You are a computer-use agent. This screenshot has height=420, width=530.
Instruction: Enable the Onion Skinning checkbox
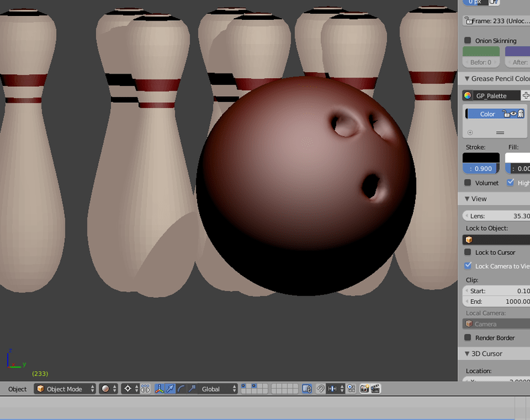pyautogui.click(x=468, y=41)
